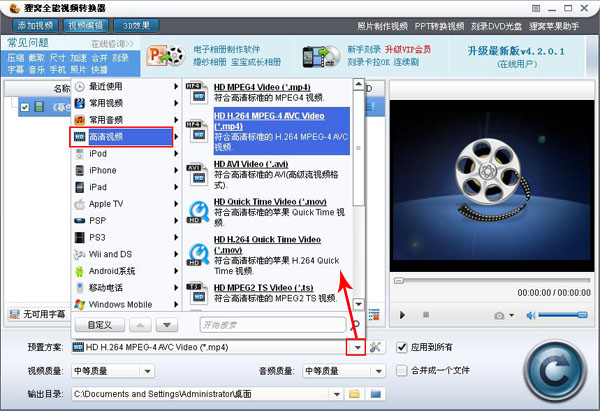Click the HD MPEG2 TS file icon
Image resolution: width=600 pixels, height=411 pixels.
point(197,294)
